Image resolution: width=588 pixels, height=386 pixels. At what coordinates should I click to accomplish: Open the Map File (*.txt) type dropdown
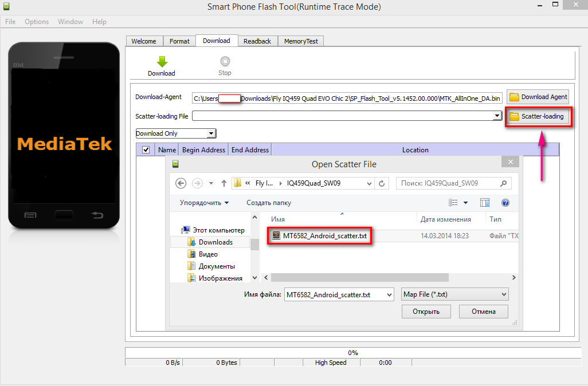(x=504, y=294)
